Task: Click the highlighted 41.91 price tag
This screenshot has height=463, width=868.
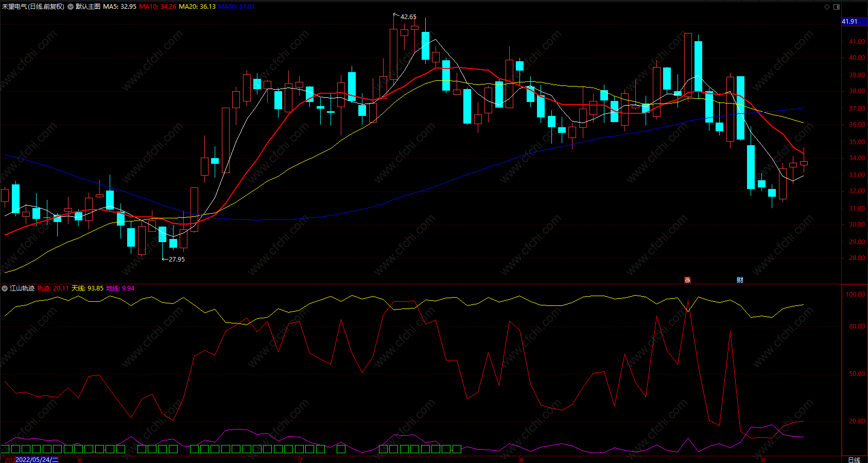Action: coord(854,22)
